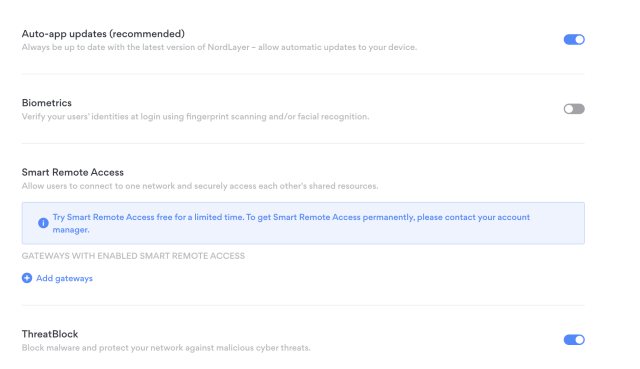Screen dimensions: 640x369
Task: Click the Gateways With Enabled Smart Remote Access label
Action: [133, 256]
